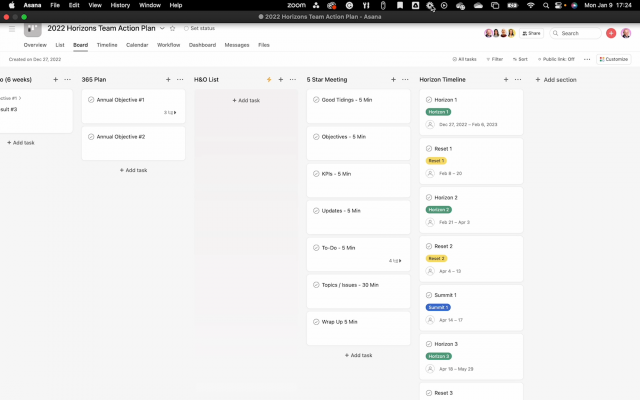Open Horizon Timeline section more options
The width and height of the screenshot is (640, 400).
(518, 80)
